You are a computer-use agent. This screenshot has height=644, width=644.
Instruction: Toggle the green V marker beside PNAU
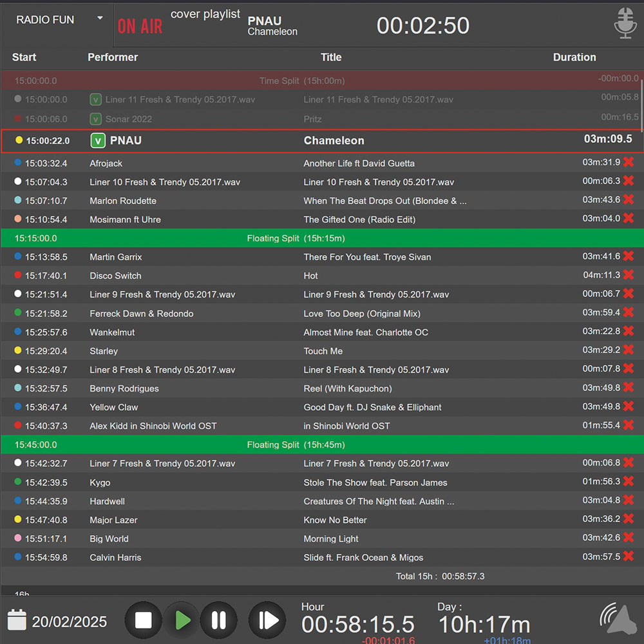[x=98, y=140]
